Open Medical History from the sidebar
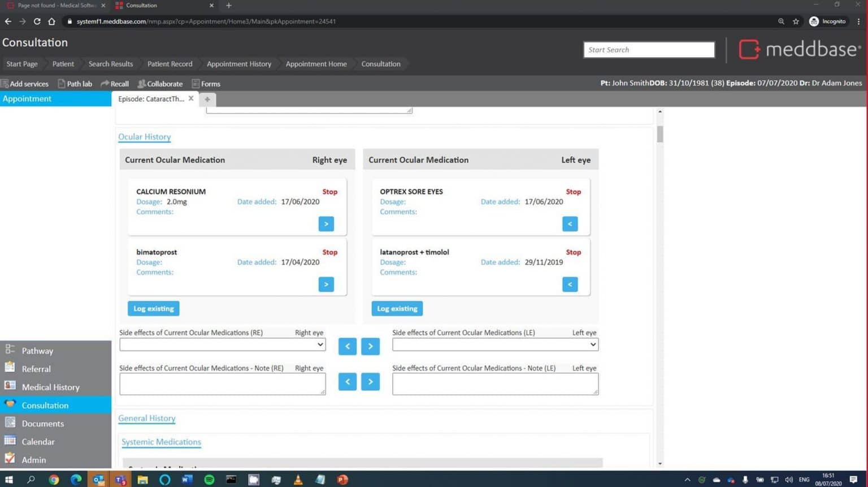Image resolution: width=868 pixels, height=487 pixels. [x=50, y=387]
